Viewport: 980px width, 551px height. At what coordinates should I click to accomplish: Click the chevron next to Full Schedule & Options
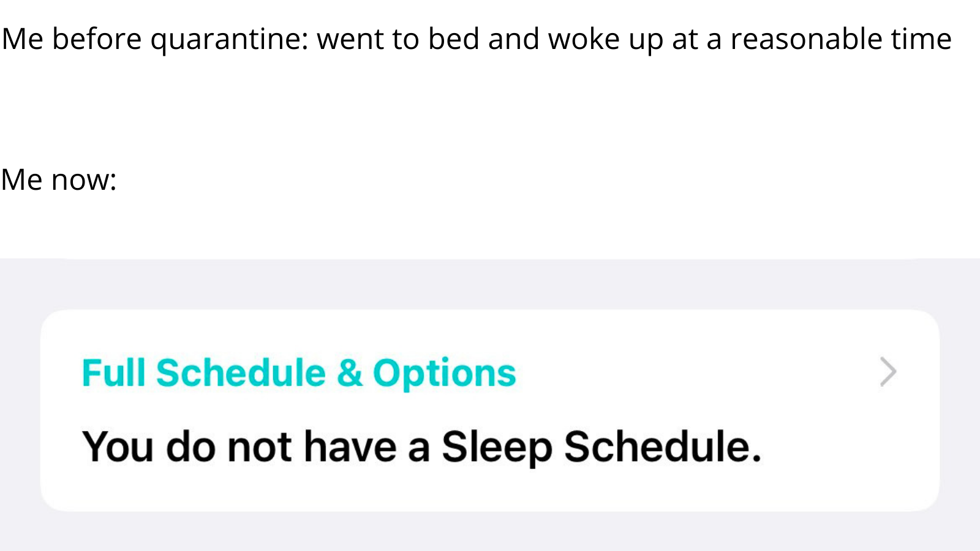click(x=888, y=372)
